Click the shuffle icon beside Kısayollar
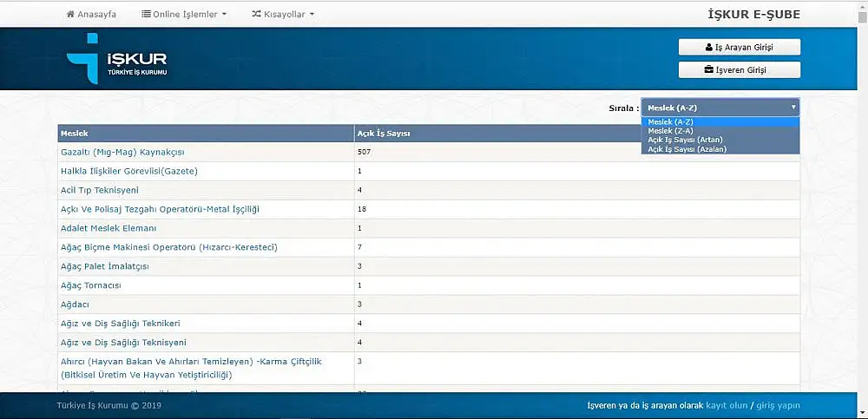 click(256, 15)
